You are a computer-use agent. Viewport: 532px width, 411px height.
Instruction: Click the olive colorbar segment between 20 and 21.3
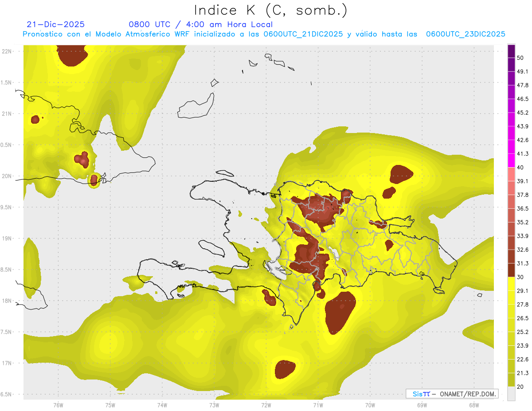pyautogui.click(x=511, y=380)
